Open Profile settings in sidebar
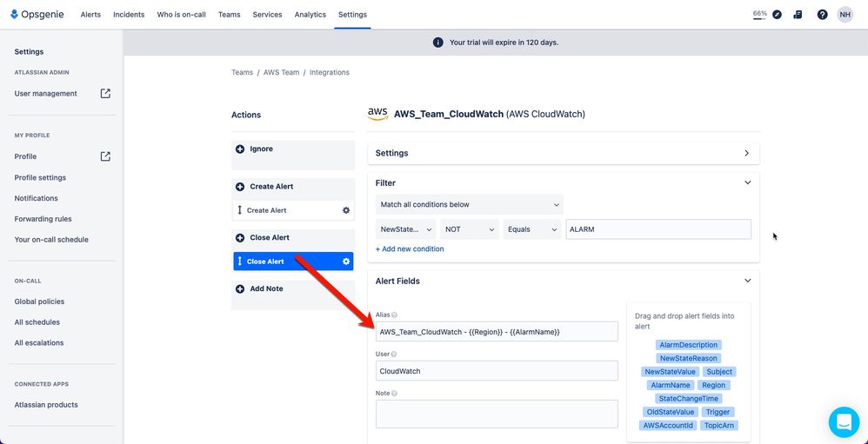Image resolution: width=868 pixels, height=444 pixels. pos(40,177)
